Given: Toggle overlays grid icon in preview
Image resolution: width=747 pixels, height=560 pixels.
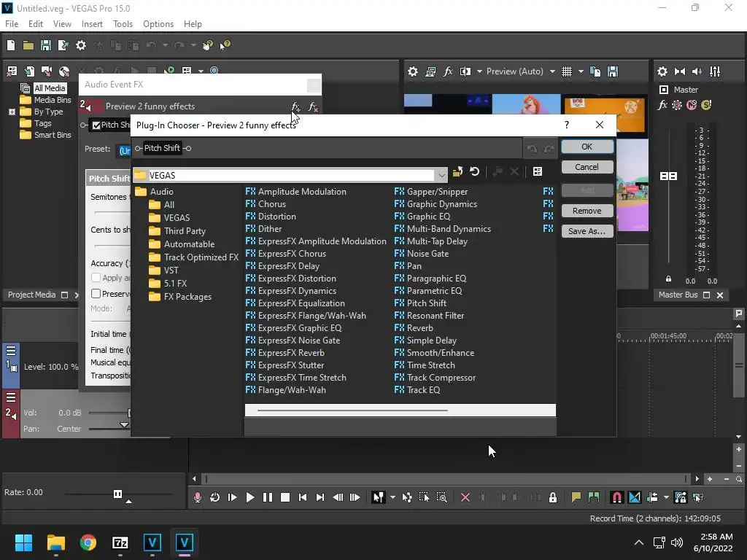Looking at the screenshot, I should (566, 71).
